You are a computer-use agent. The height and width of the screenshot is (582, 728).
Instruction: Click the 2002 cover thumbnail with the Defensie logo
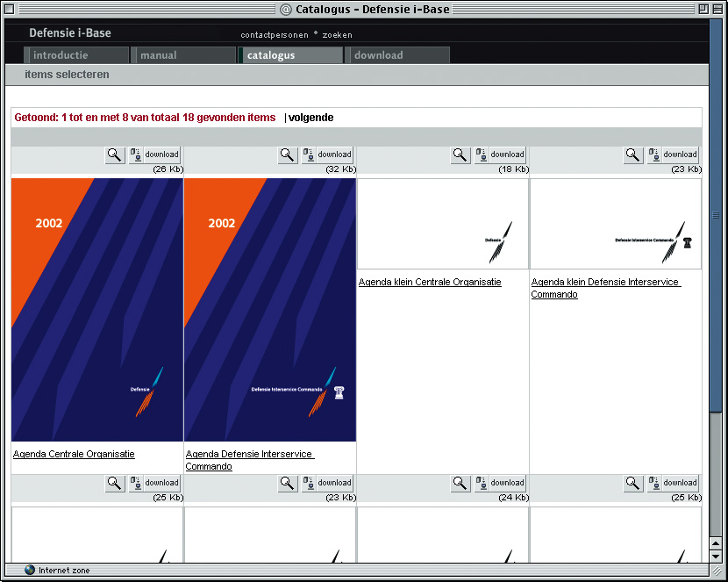point(97,310)
